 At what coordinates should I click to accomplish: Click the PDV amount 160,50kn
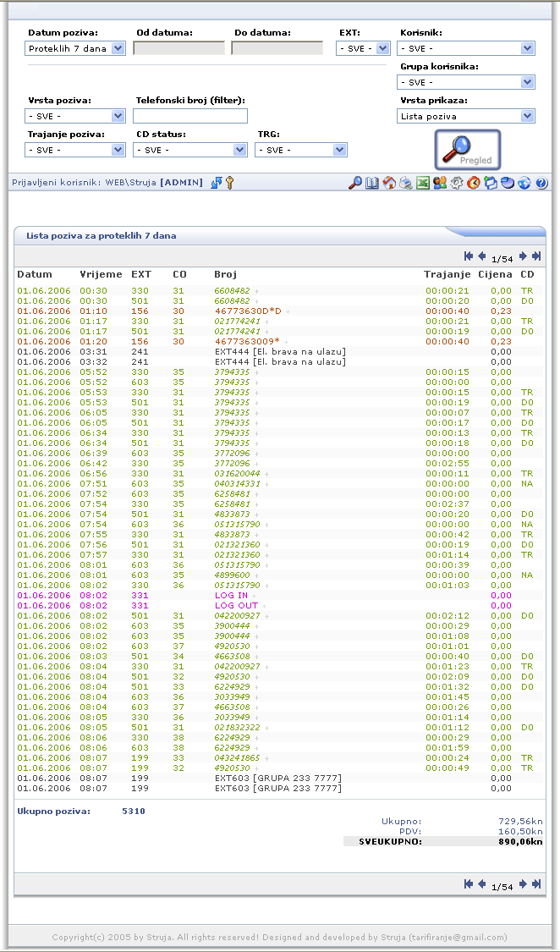point(520,831)
